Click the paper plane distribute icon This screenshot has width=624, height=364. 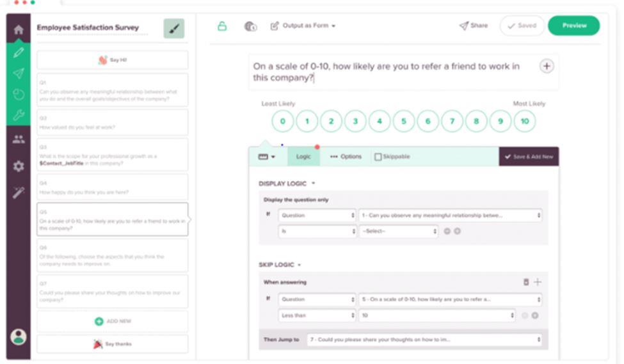click(x=19, y=74)
